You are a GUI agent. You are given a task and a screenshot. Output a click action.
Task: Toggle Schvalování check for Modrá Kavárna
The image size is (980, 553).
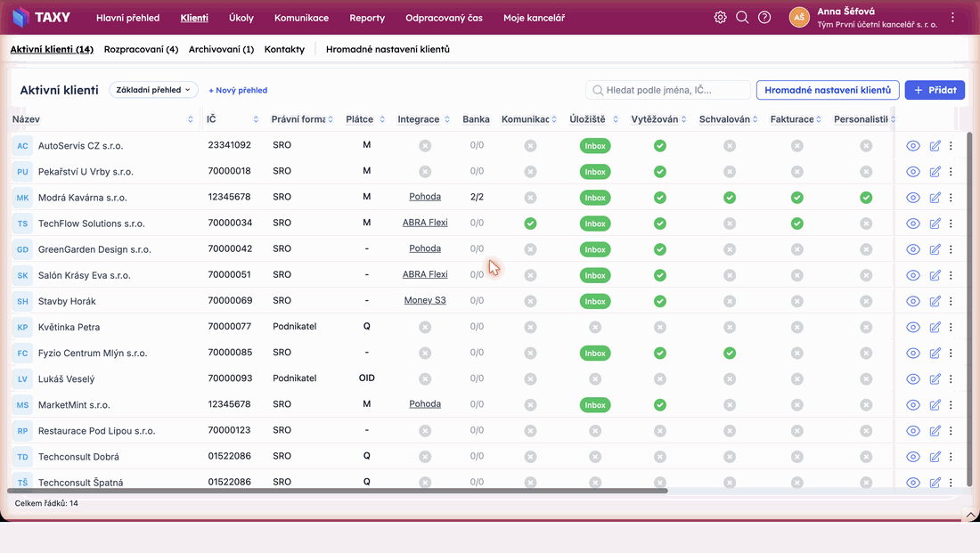(730, 198)
